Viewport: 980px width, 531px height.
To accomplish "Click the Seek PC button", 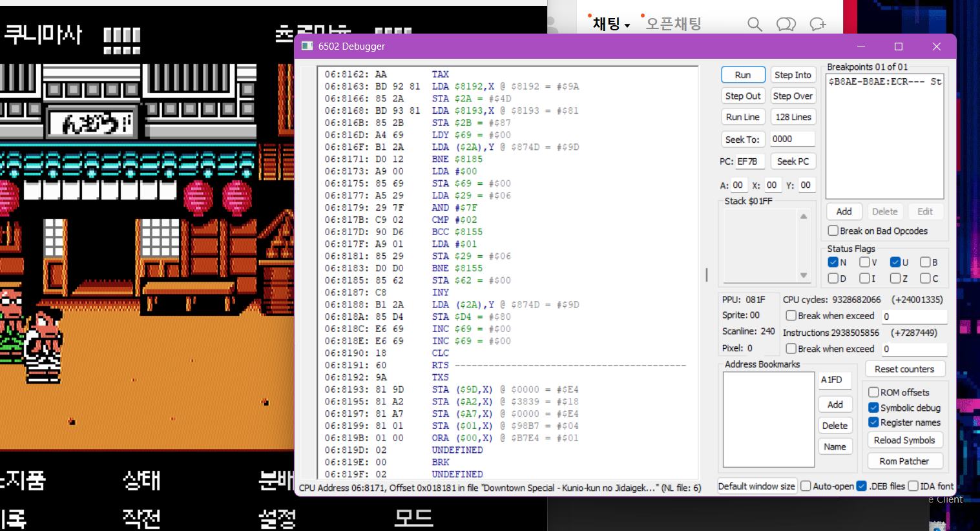I will click(x=793, y=161).
